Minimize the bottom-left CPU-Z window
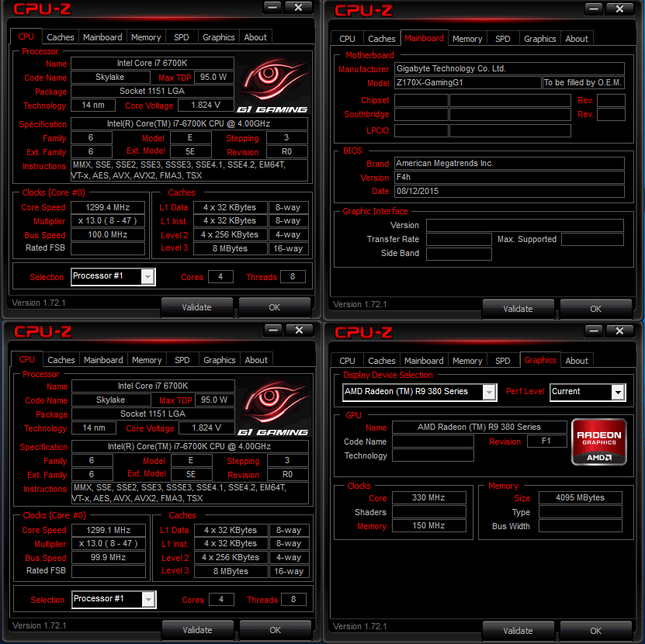645x644 pixels. (273, 330)
